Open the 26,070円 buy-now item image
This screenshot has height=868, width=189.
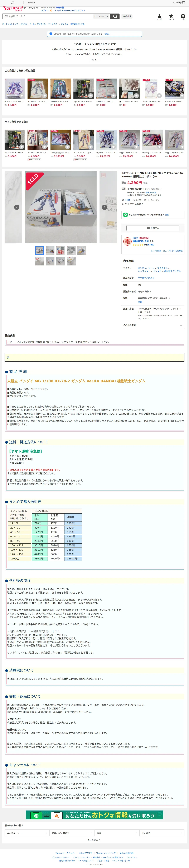(152, 140)
